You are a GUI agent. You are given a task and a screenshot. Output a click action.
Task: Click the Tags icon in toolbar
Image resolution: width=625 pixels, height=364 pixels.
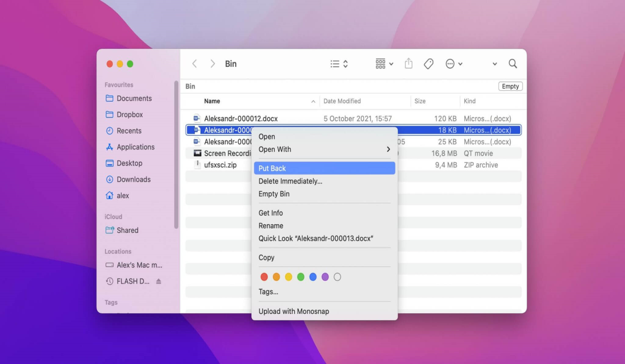pos(428,64)
